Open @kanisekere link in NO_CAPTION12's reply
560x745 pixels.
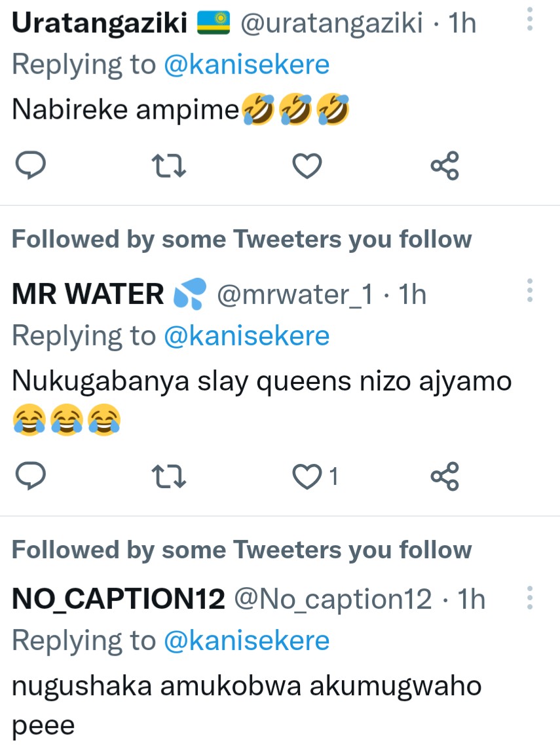click(246, 640)
